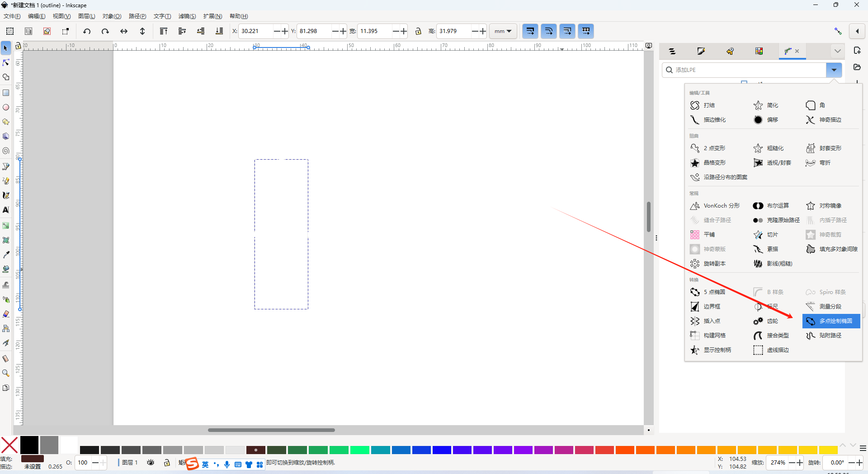The height and width of the screenshot is (474, 868).
Task: Collapse the 添加LPE dropdown arrow
Action: pos(834,70)
